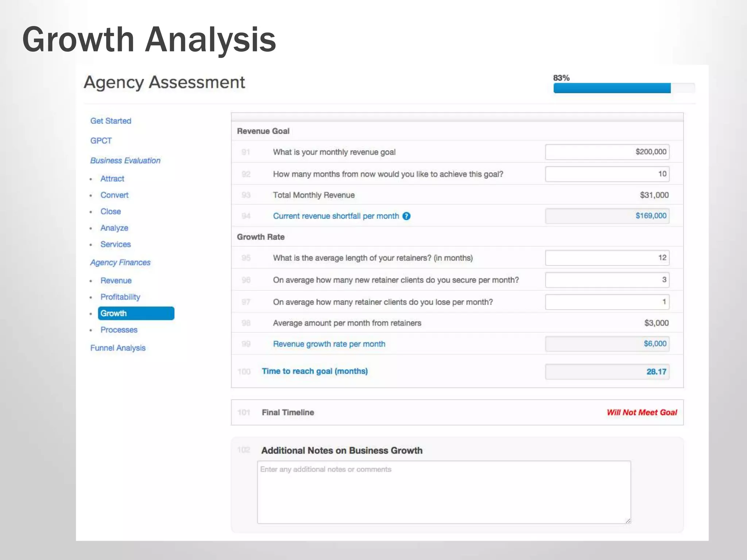Click the Final Timeline label
This screenshot has height=560, width=747.
(288, 412)
